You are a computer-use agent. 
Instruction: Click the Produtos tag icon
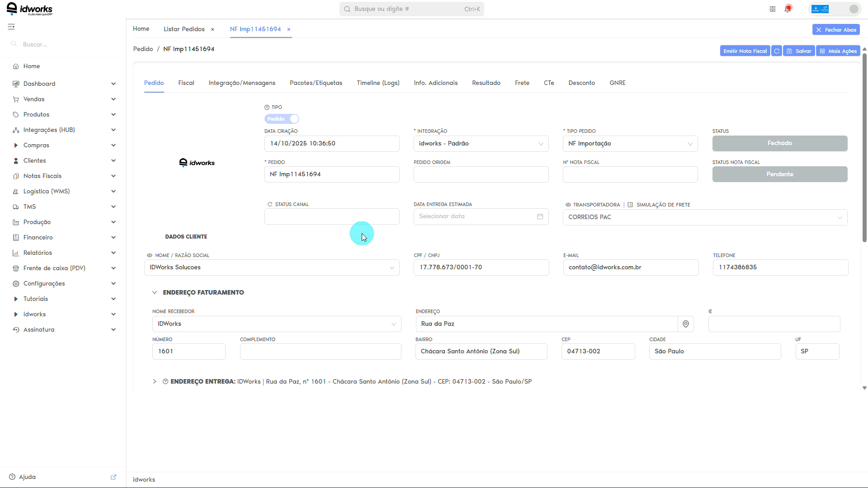pyautogui.click(x=16, y=115)
